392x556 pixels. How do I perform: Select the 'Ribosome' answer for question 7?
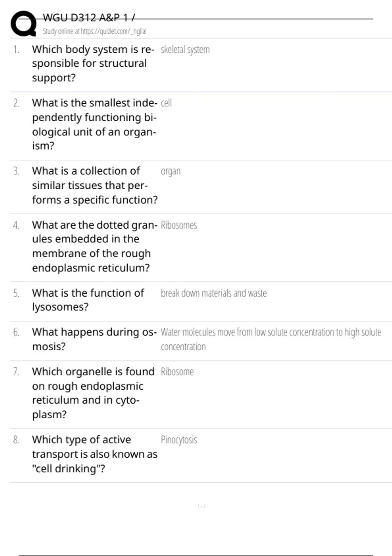click(x=177, y=372)
